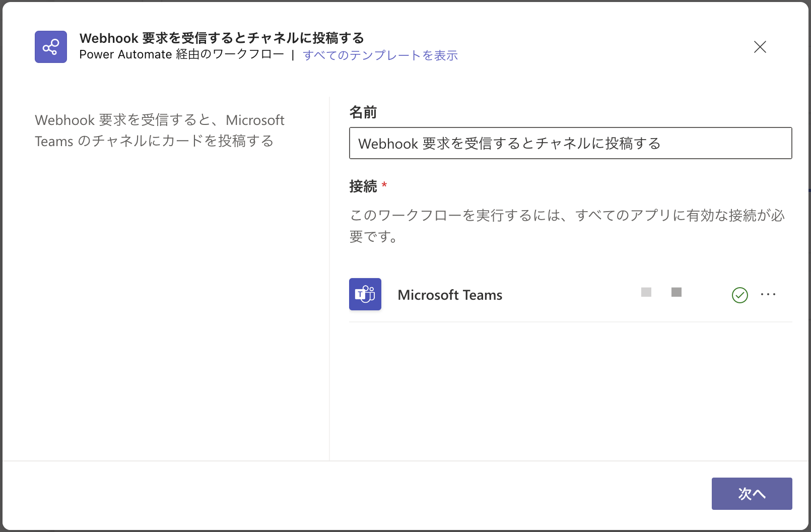The height and width of the screenshot is (532, 811).
Task: Click the workflow share icon in header
Action: point(51,47)
